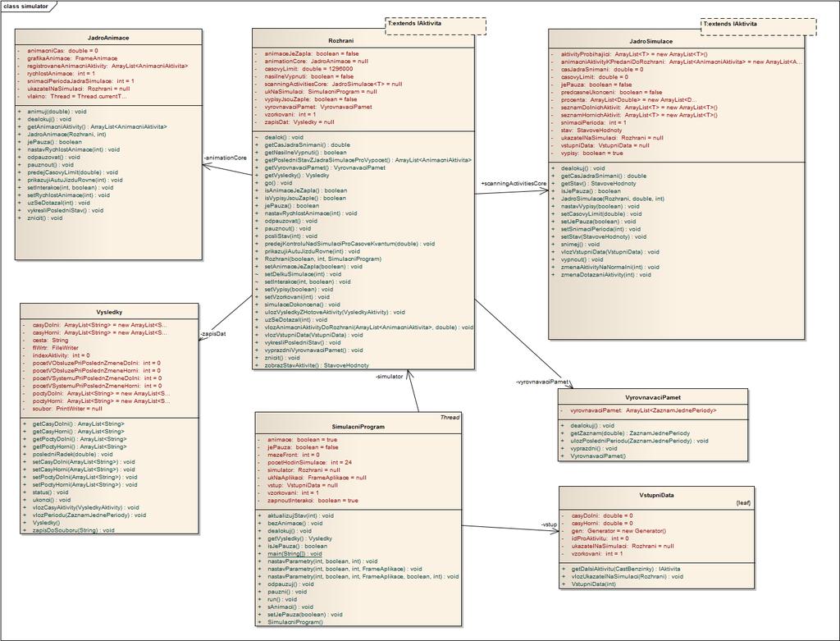Select attribute 'casovyLimit: double = 1296000'
The width and height of the screenshot is (840, 641).
pyautogui.click(x=308, y=69)
